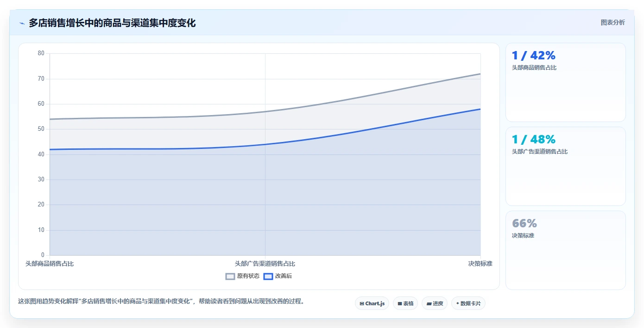Image resolution: width=644 pixels, height=328 pixels.
Task: Click the 66% value text
Action: coord(524,223)
